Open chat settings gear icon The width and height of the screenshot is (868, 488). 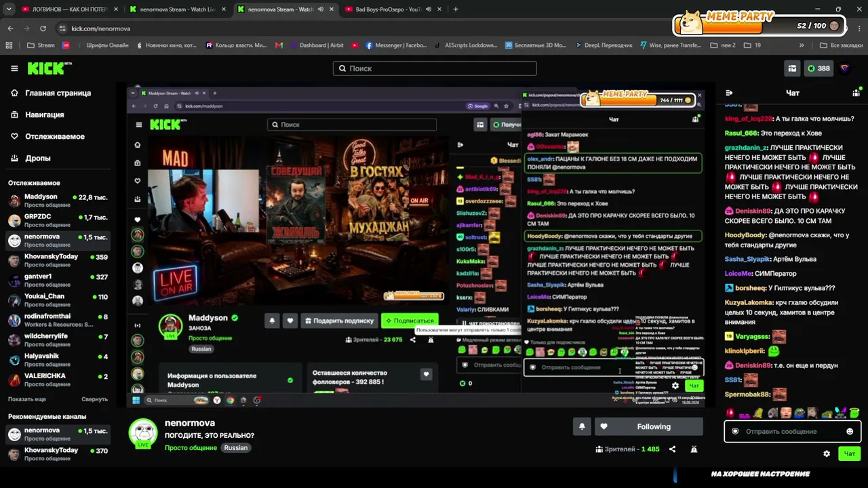(x=827, y=453)
